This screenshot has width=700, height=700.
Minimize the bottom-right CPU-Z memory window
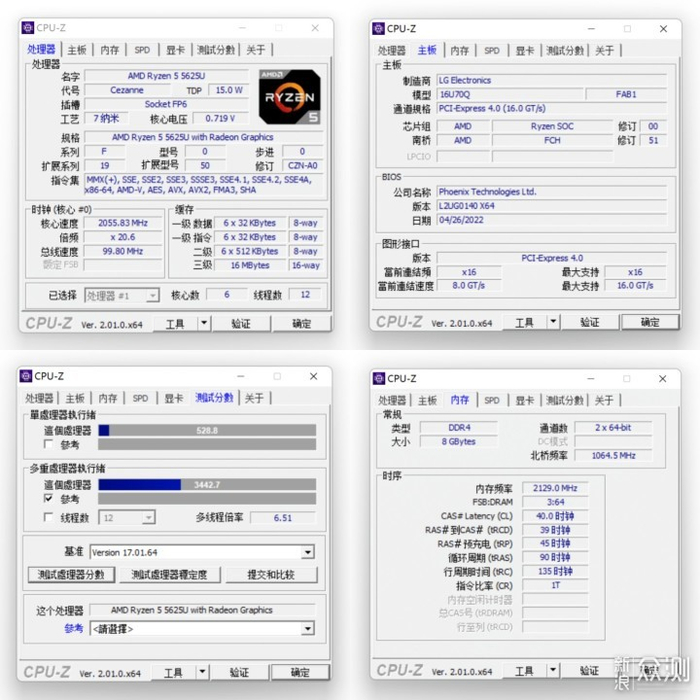[591, 379]
